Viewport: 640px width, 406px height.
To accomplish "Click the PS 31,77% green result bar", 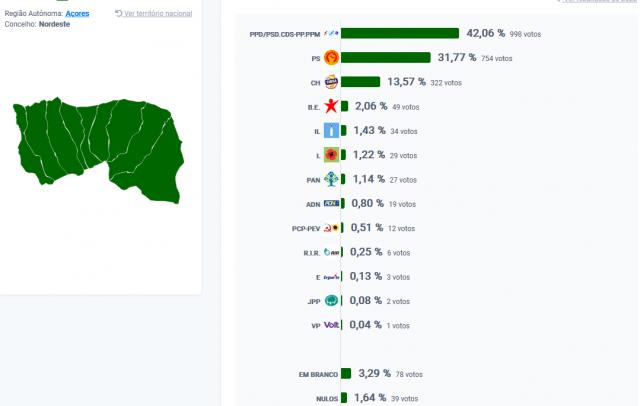I will point(386,58).
